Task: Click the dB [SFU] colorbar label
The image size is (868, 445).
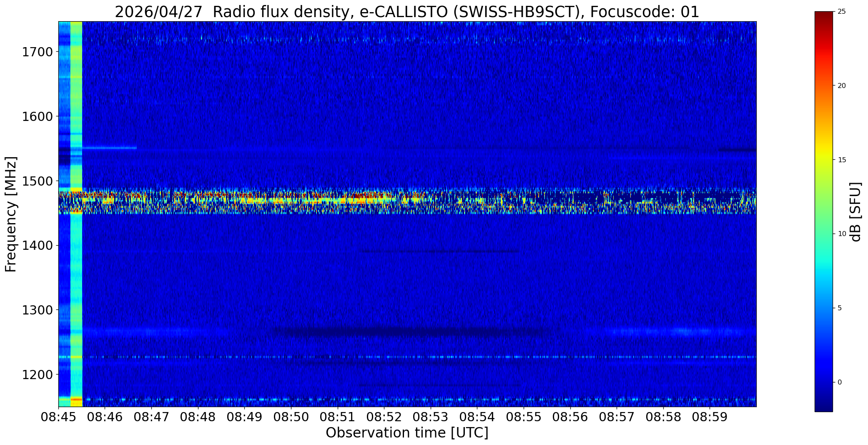Action: point(855,211)
